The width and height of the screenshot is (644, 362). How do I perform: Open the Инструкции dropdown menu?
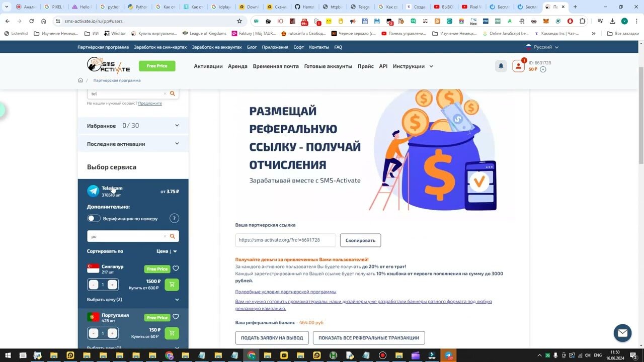click(x=413, y=66)
